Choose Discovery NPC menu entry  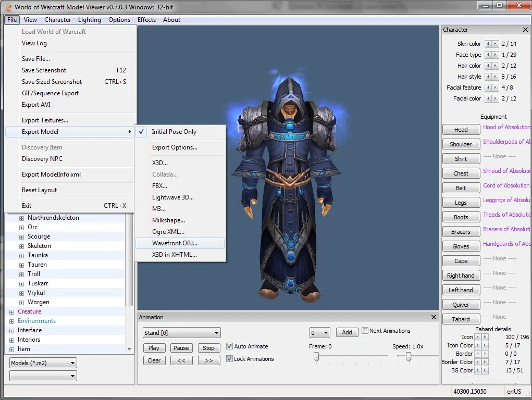coord(70,159)
